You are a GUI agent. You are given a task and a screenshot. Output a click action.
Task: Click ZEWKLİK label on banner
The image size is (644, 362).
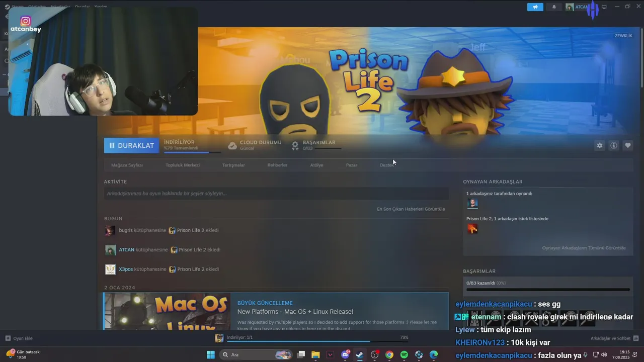(x=623, y=36)
